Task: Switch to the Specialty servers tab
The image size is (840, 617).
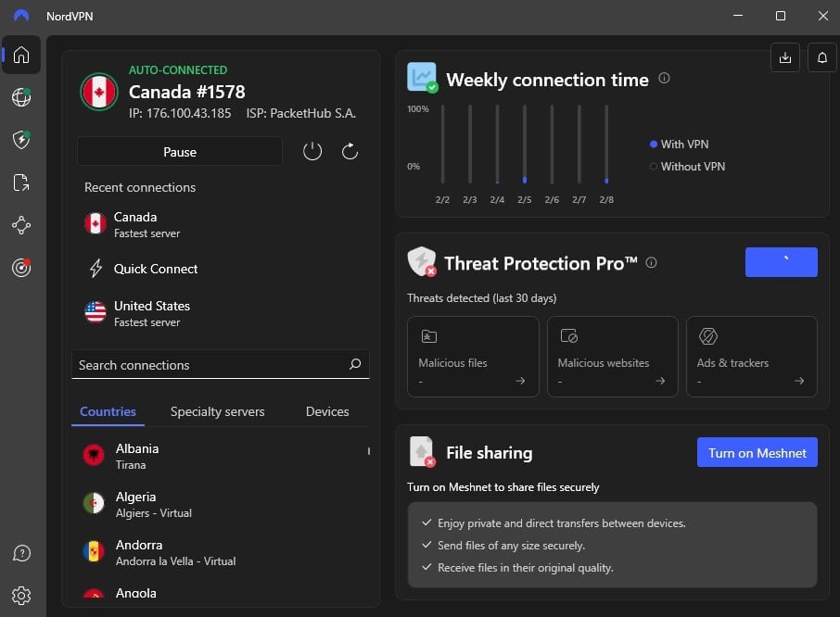Action: click(x=218, y=411)
